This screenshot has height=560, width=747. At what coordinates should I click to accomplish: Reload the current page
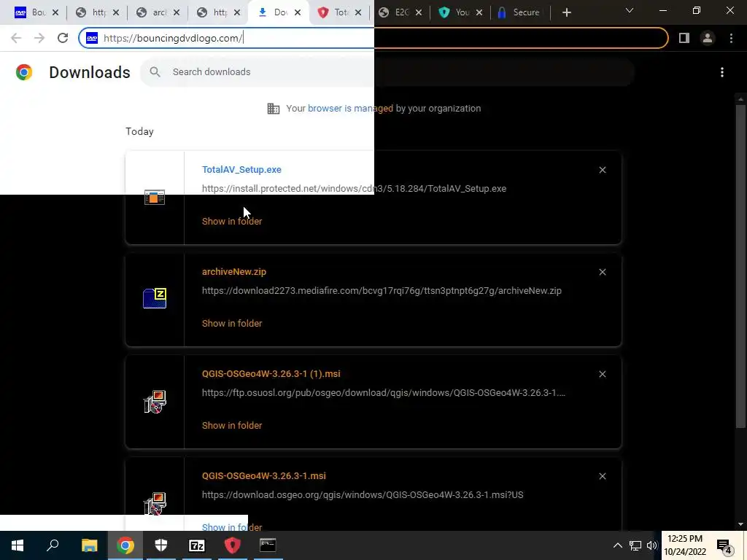[63, 38]
